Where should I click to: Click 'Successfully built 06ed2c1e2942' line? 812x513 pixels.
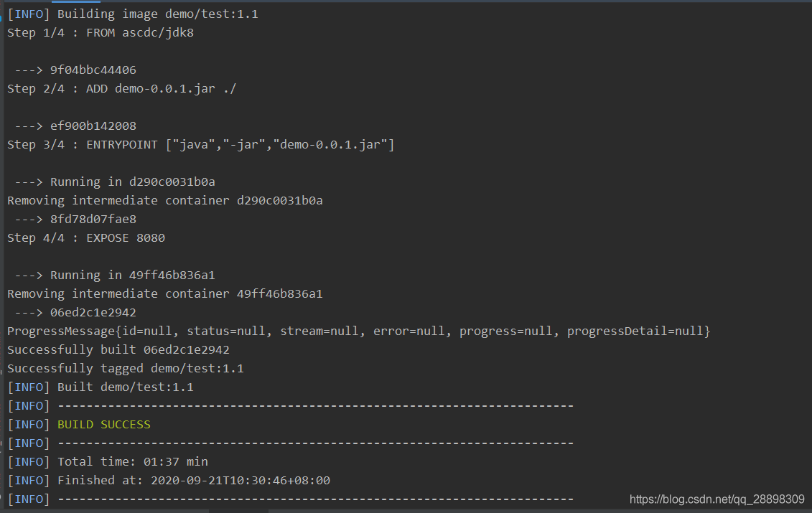click(x=118, y=350)
